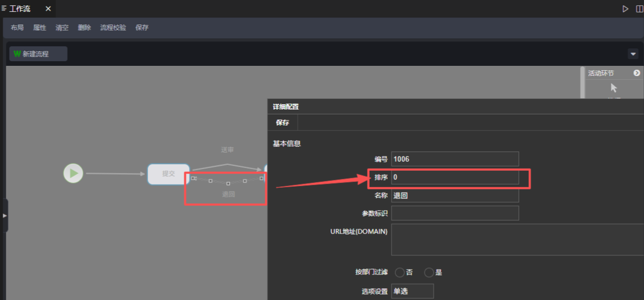Click the run triangle icon at top right
This screenshot has width=644, height=300.
click(x=625, y=9)
